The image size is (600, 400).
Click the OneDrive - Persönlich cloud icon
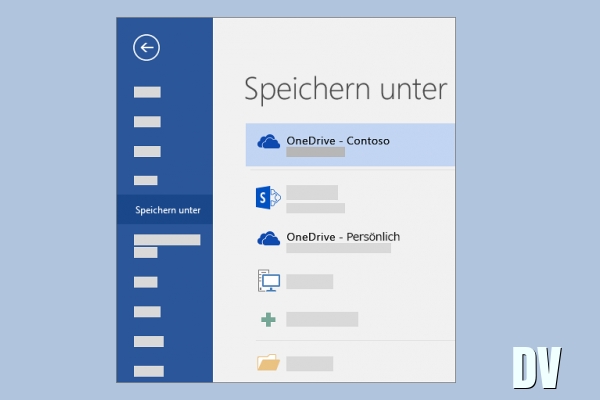(x=268, y=238)
